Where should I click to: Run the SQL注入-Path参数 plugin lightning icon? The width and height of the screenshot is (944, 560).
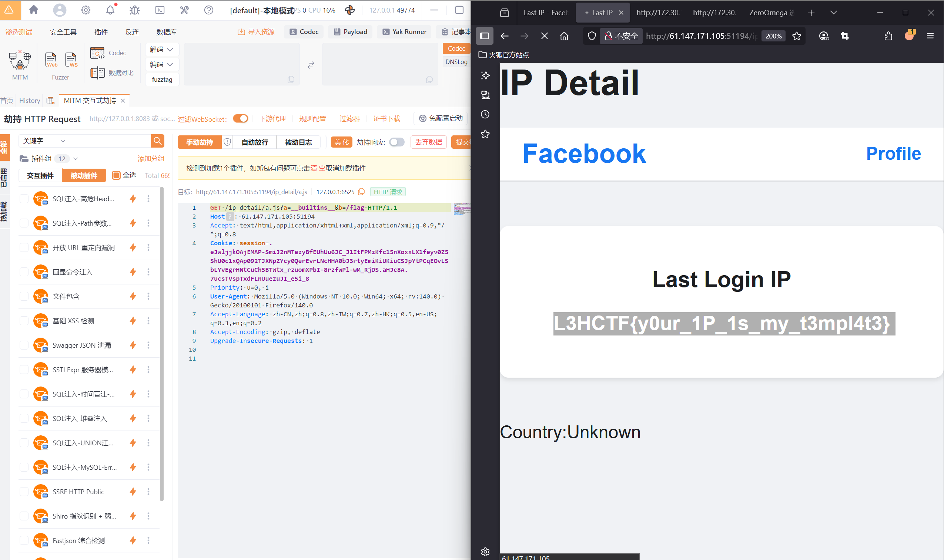(x=133, y=223)
